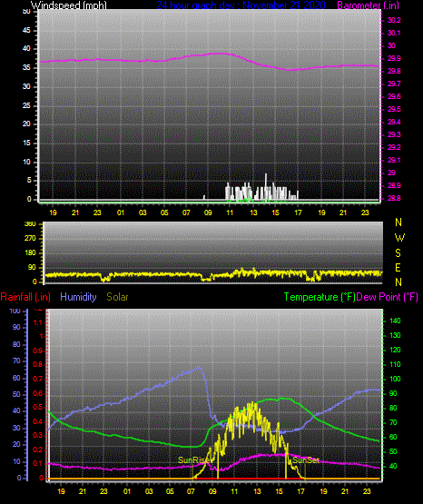The width and height of the screenshot is (423, 504).
Task: Click 70 on the humidity axis
Action: (x=16, y=361)
